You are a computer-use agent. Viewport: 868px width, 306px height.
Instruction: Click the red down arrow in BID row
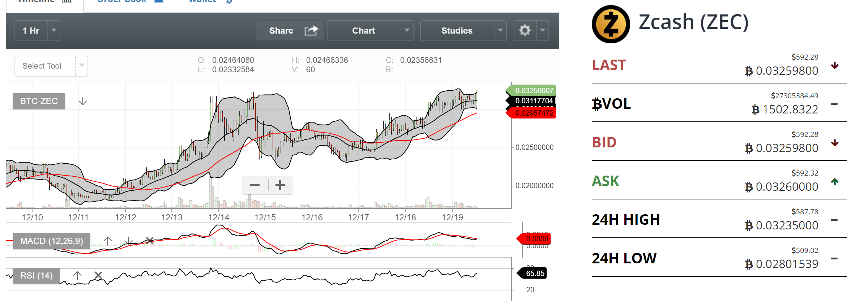(835, 143)
